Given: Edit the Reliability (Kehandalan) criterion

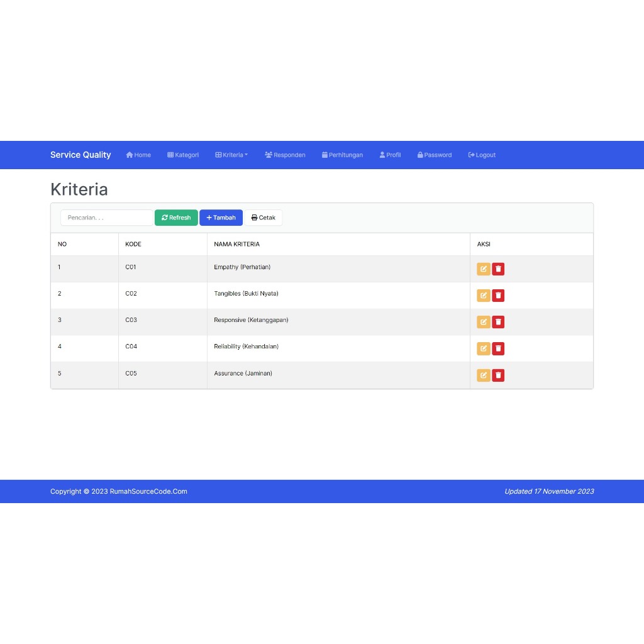Looking at the screenshot, I should coord(484,348).
